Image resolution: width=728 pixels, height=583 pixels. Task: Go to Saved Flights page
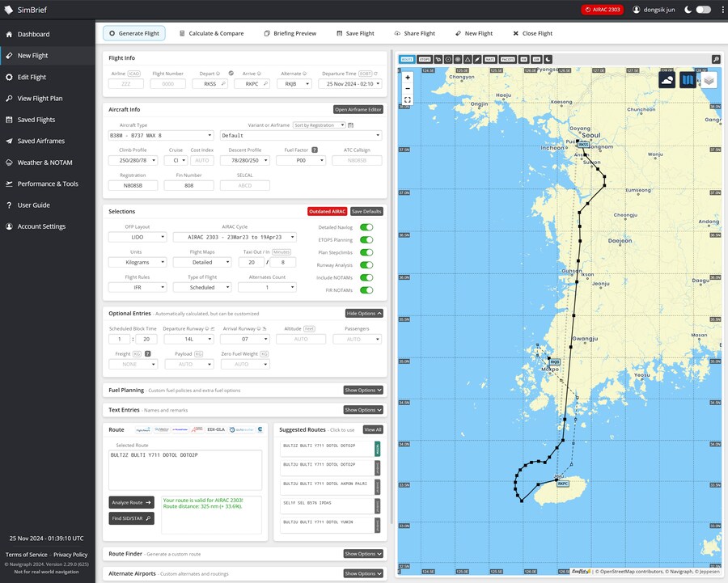point(36,120)
